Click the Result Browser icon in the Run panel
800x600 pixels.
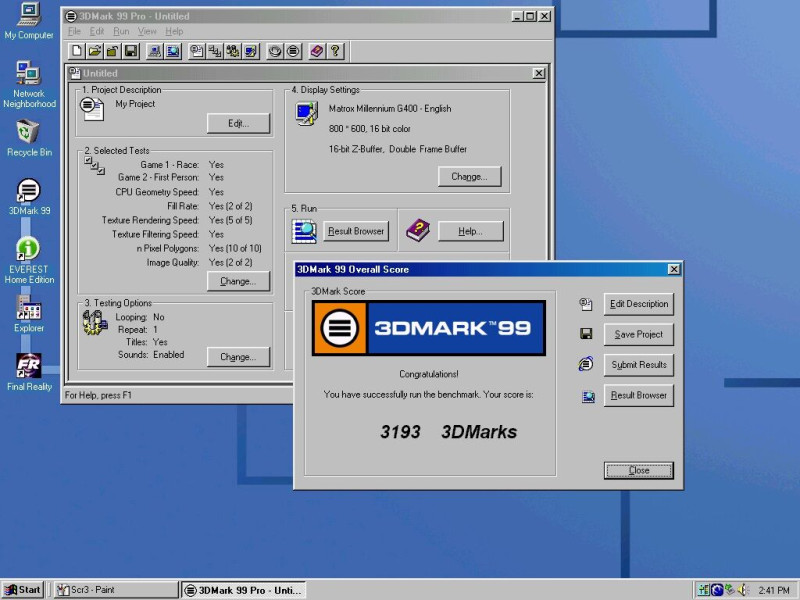tap(304, 231)
